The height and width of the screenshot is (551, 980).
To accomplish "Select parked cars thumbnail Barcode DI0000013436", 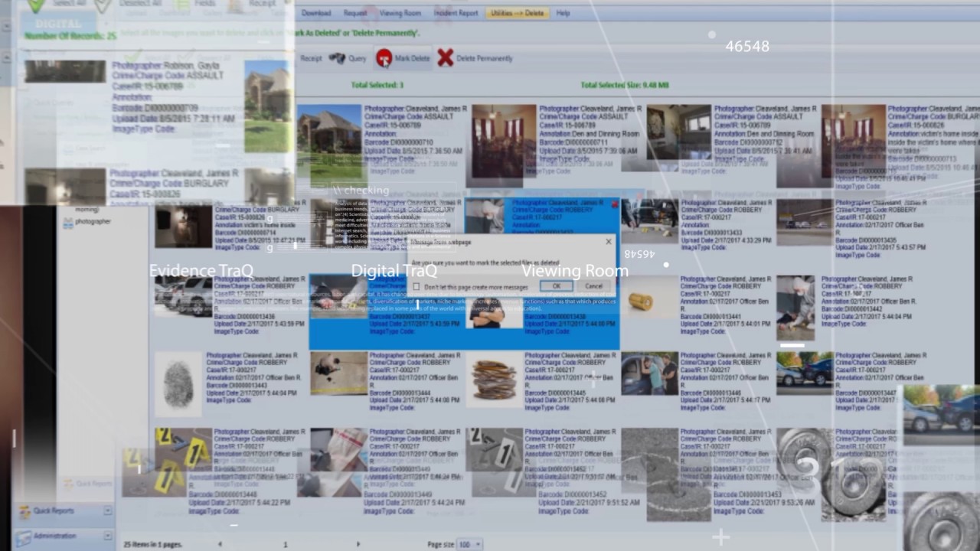I will pyautogui.click(x=183, y=296).
